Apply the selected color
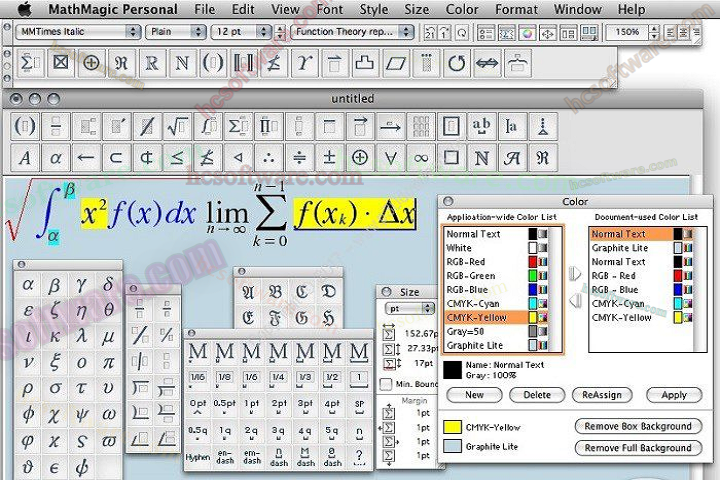 coord(674,395)
